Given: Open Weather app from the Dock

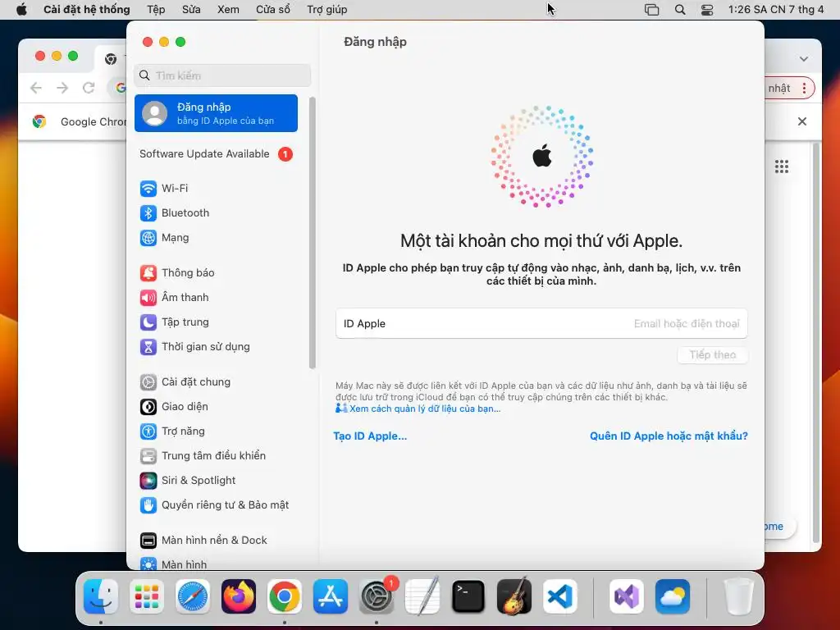Looking at the screenshot, I should point(673,596).
